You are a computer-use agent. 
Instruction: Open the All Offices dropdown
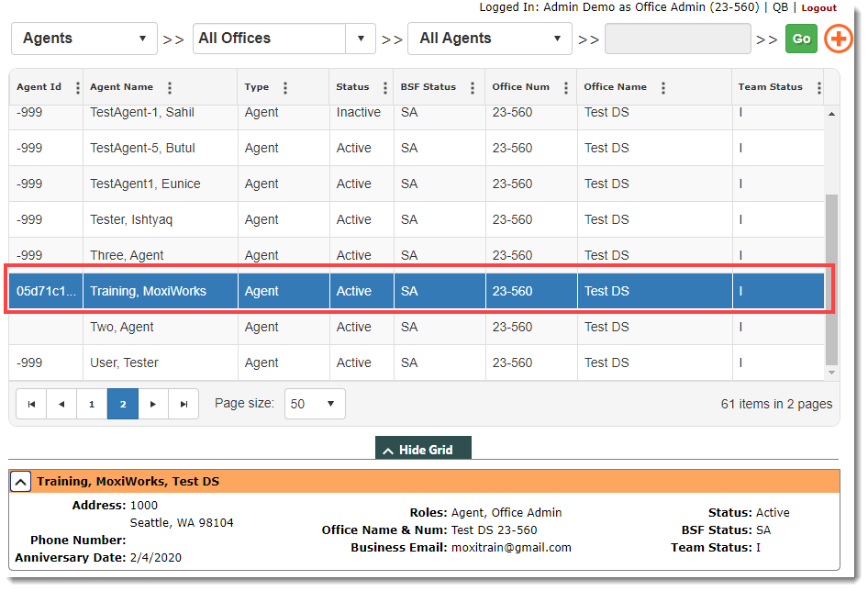[x=283, y=39]
